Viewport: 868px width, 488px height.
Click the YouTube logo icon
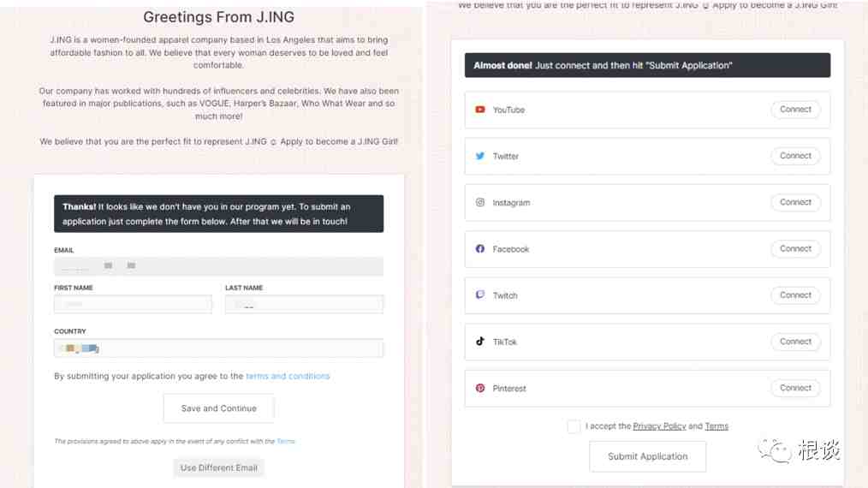tap(480, 110)
